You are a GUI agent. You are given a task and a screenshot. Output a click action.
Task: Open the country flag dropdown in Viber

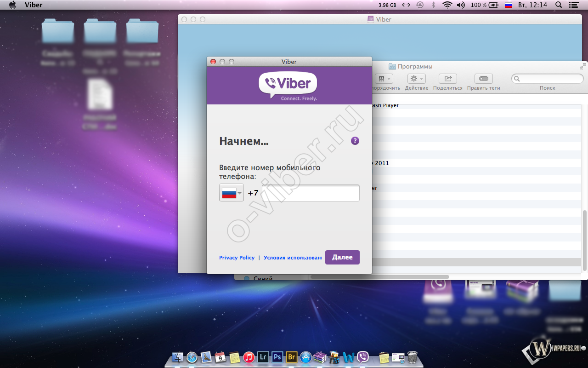click(232, 193)
